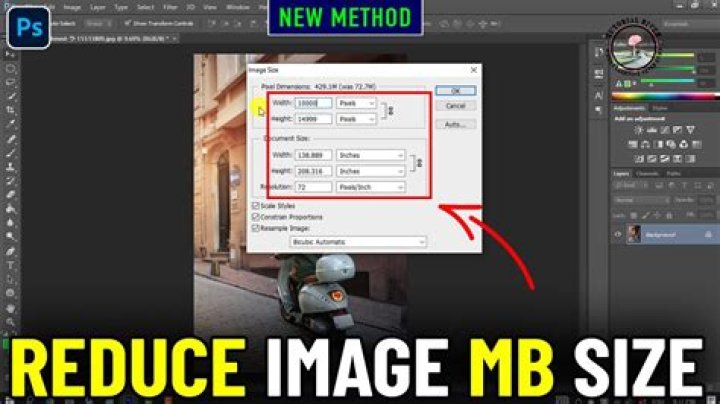
Task: Switch to the Channels tab
Action: point(647,173)
